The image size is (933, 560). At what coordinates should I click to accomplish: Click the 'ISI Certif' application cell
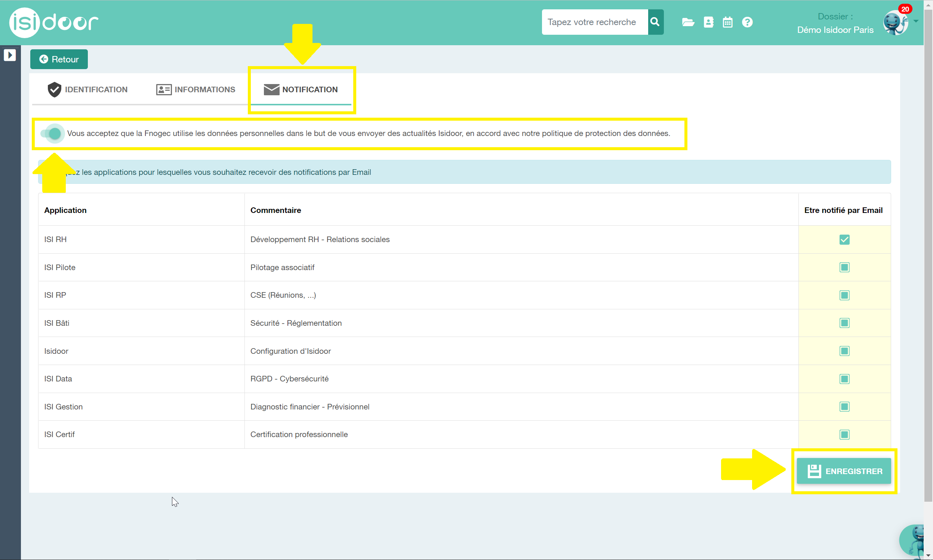pyautogui.click(x=141, y=435)
